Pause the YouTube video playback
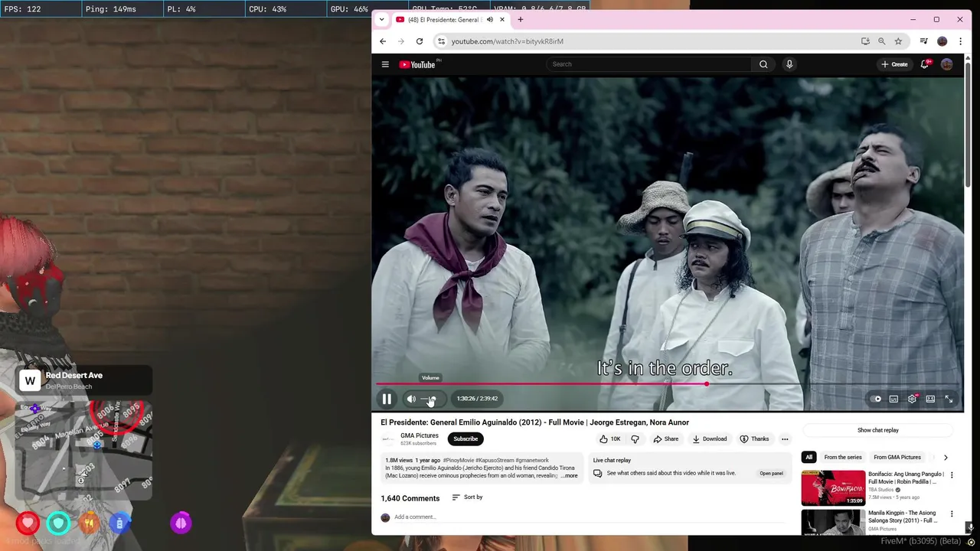 387,399
